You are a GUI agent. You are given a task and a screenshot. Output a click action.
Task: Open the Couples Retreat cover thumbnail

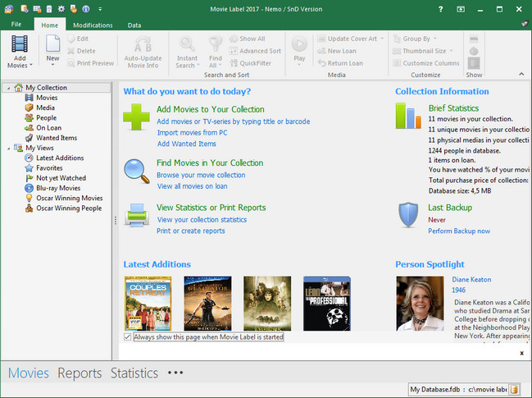click(x=148, y=304)
